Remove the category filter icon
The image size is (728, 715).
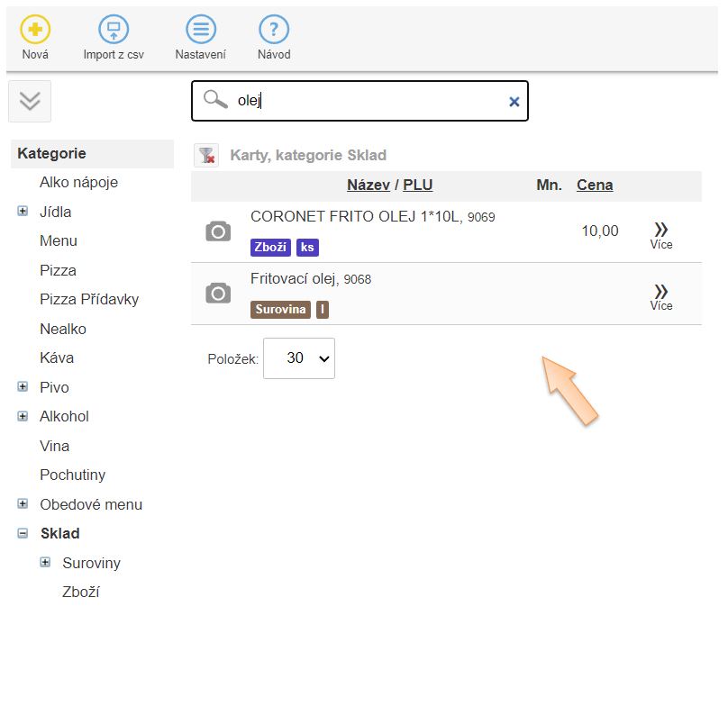[206, 155]
